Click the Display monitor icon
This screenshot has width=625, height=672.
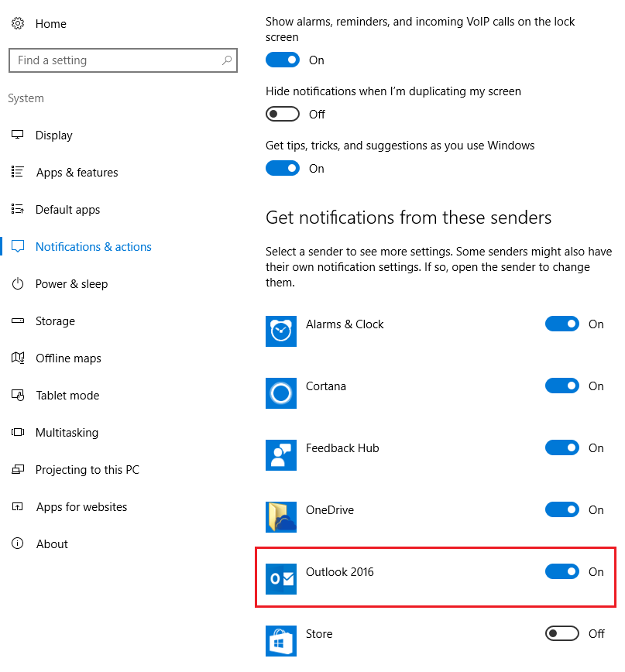click(18, 135)
